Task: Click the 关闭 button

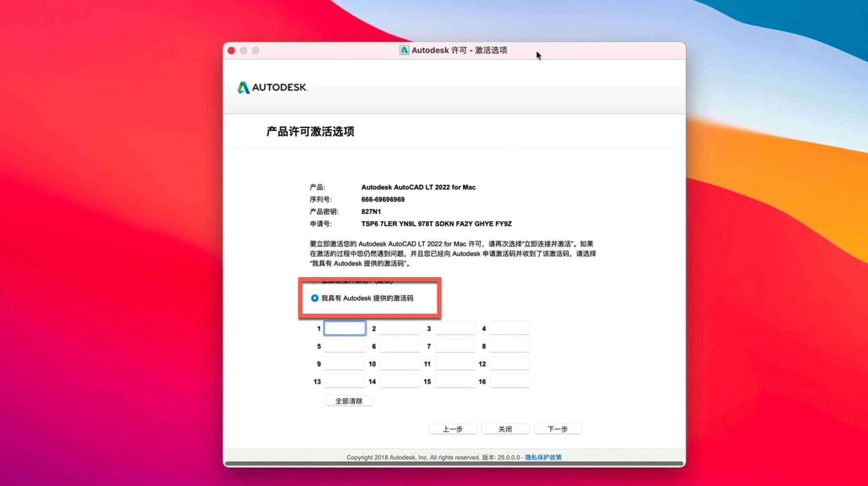Action: tap(505, 429)
